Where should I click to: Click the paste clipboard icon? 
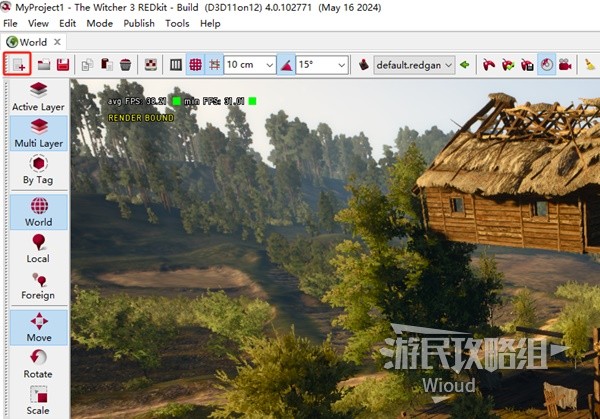106,64
